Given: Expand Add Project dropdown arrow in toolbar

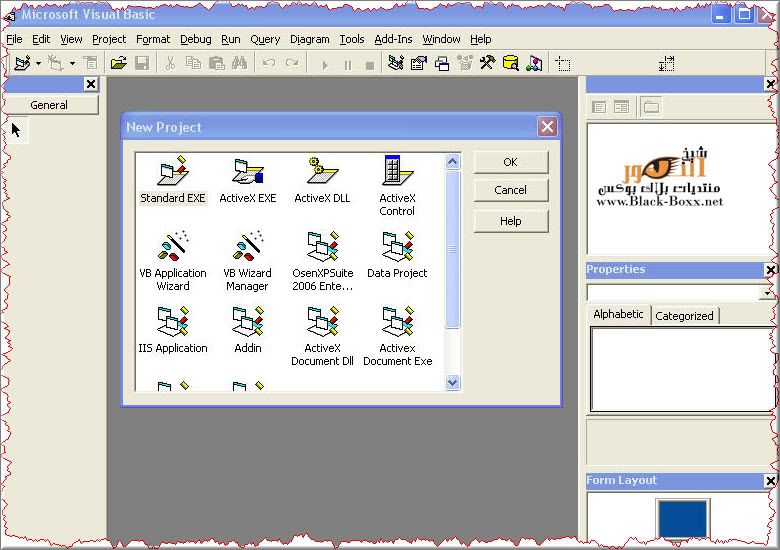Looking at the screenshot, I should click(38, 64).
